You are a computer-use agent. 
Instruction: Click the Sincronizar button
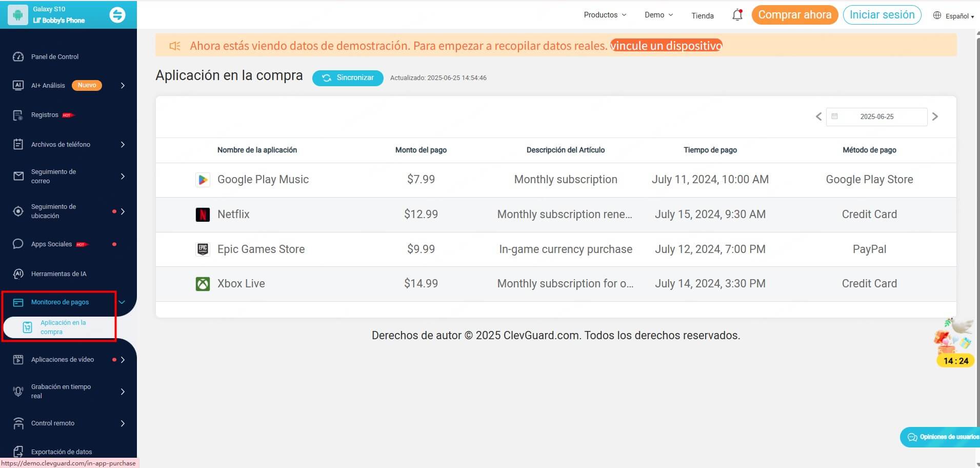click(x=348, y=78)
